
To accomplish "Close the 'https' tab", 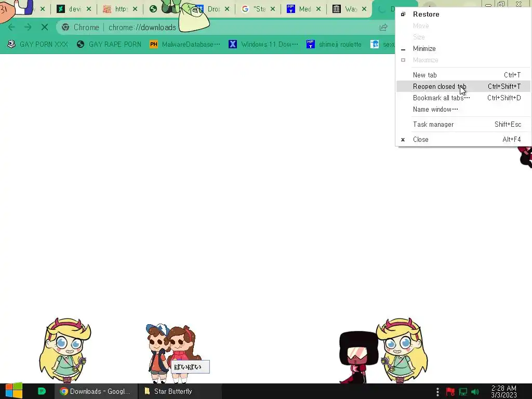I will click(x=135, y=9).
